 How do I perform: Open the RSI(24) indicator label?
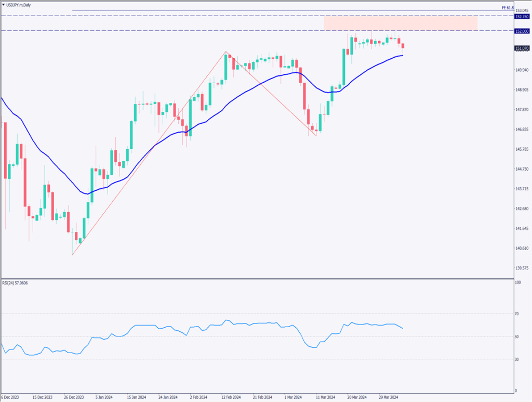14,282
